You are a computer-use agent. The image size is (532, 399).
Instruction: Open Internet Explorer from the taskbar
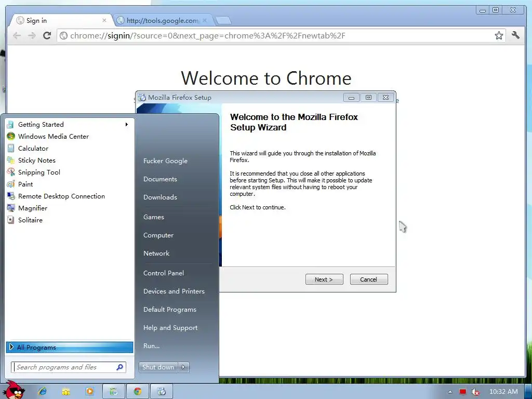[43, 392]
